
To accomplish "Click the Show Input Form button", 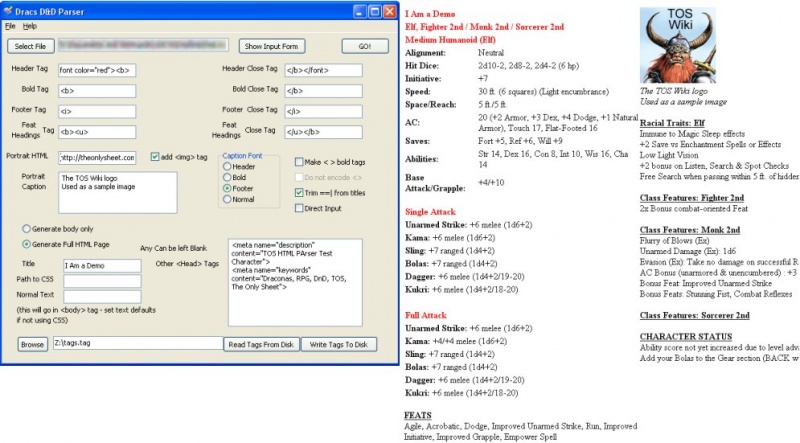I will pos(271,46).
